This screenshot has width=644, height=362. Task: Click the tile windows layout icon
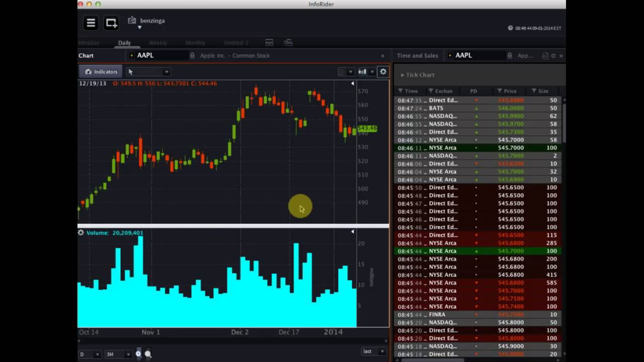pos(269,43)
